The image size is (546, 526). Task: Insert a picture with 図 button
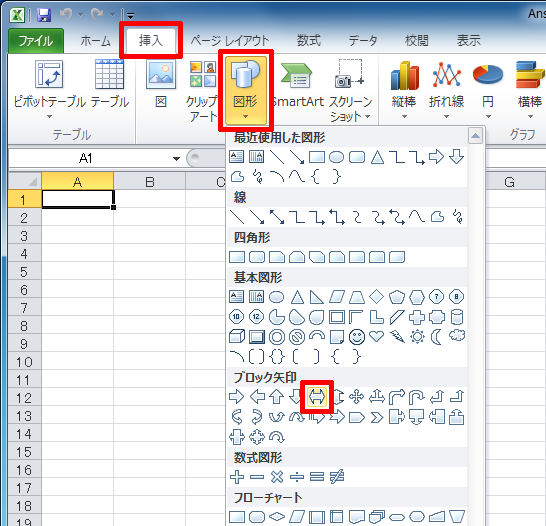pos(161,85)
